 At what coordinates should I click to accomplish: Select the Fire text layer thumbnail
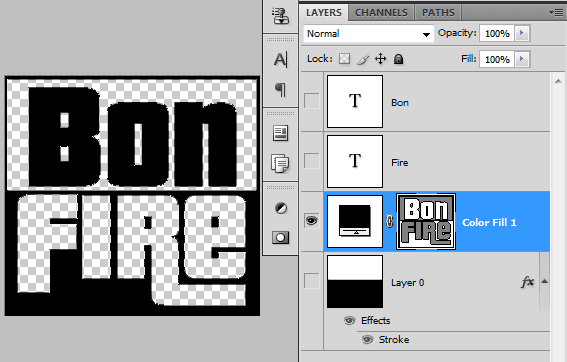(355, 161)
